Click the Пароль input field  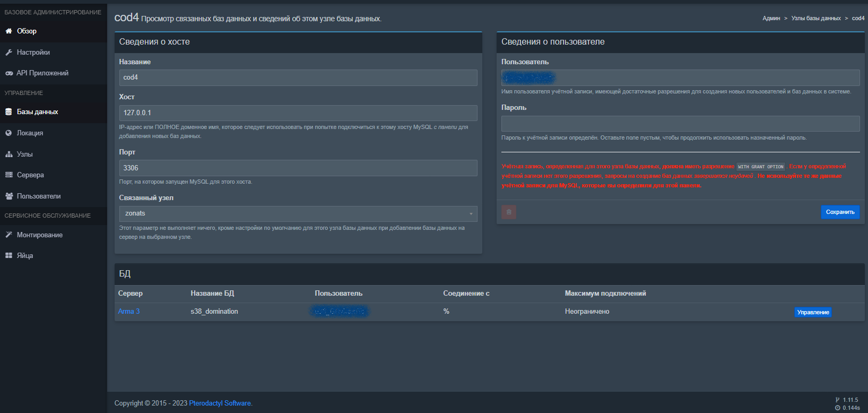tap(681, 124)
